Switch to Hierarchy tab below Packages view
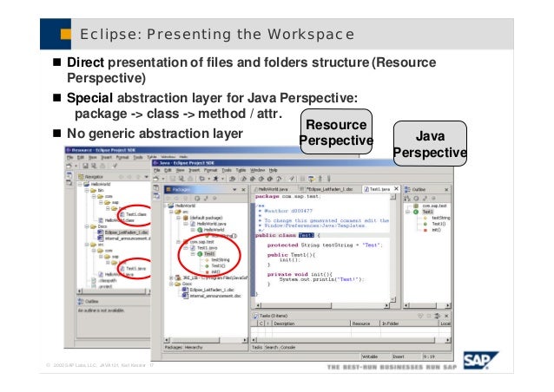554x392 pixels. (194, 348)
